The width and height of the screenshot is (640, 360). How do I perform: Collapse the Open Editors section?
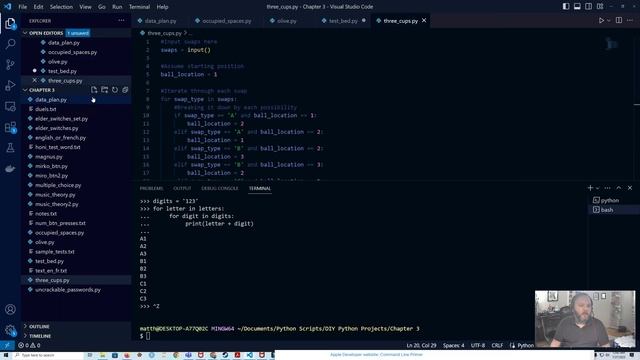click(46, 33)
